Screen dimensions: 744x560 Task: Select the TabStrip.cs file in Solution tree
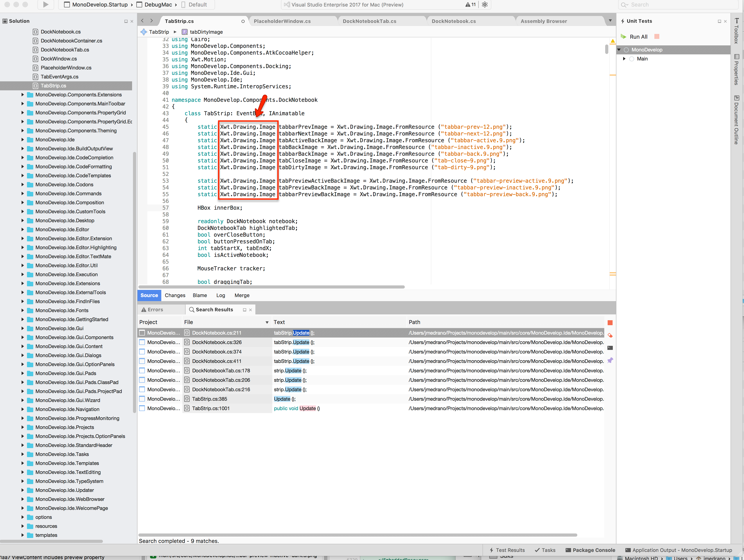tap(66, 86)
